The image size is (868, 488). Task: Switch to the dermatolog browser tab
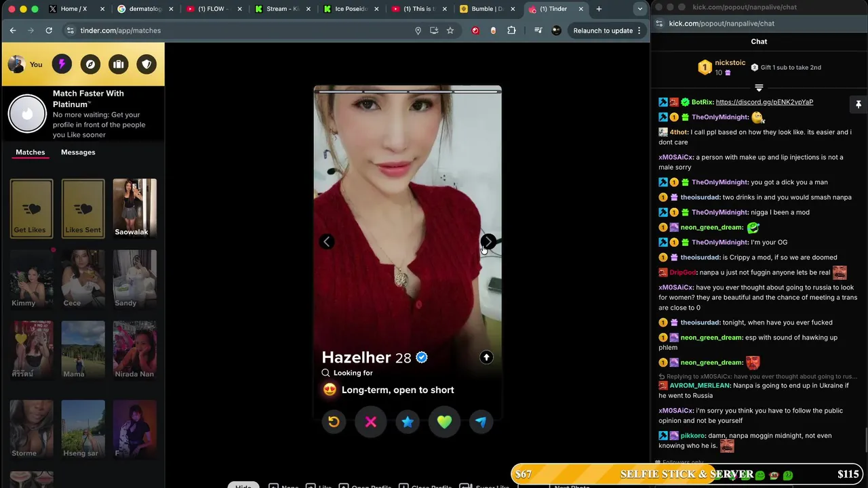pyautogui.click(x=145, y=9)
